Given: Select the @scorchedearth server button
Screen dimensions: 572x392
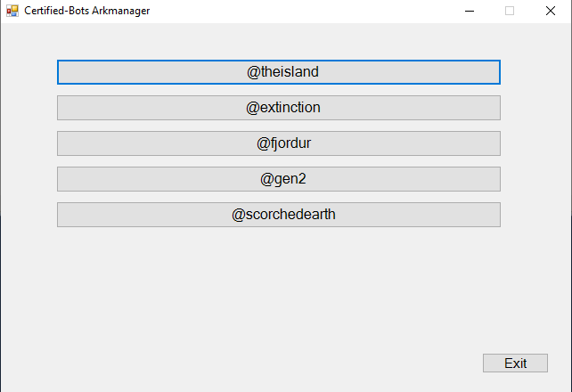Looking at the screenshot, I should click(x=279, y=215).
